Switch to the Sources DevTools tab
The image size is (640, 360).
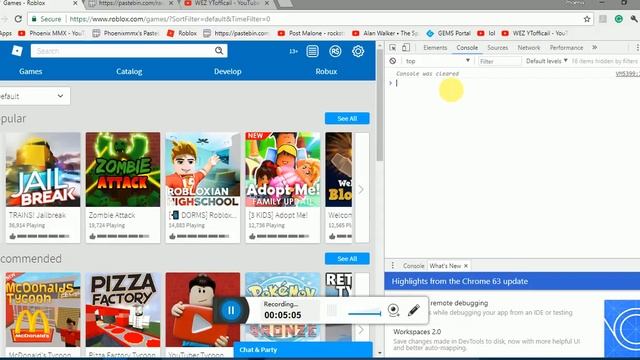[498, 47]
